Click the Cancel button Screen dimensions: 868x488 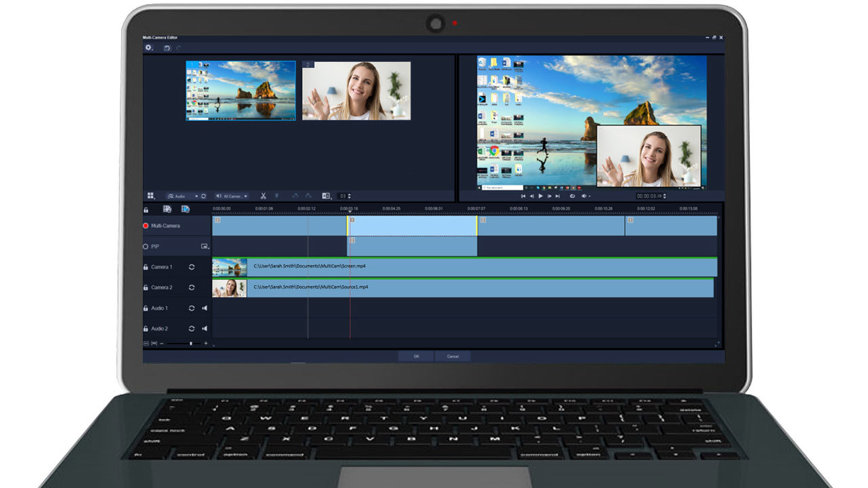(452, 356)
